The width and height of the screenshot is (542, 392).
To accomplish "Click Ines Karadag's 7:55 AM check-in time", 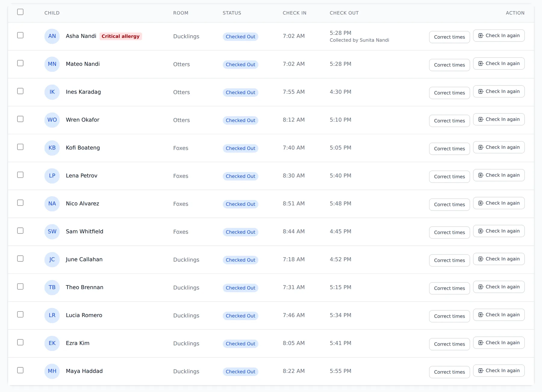I will coord(294,92).
